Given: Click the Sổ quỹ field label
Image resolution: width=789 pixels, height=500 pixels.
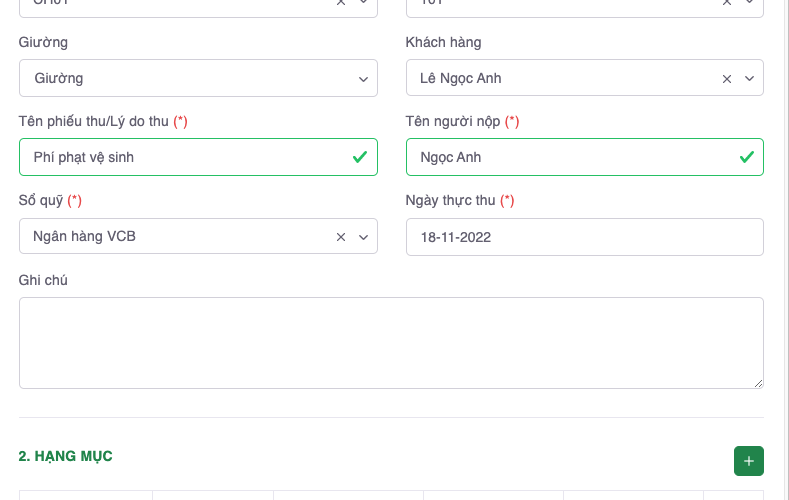Looking at the screenshot, I should pos(41,200).
